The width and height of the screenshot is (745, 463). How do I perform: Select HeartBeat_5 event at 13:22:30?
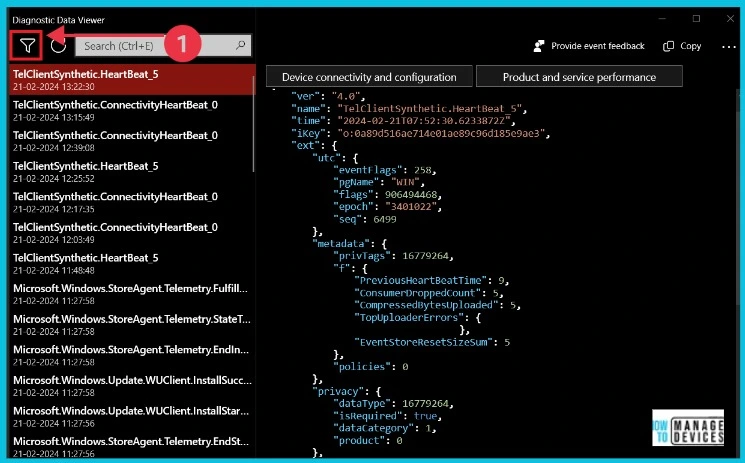132,80
